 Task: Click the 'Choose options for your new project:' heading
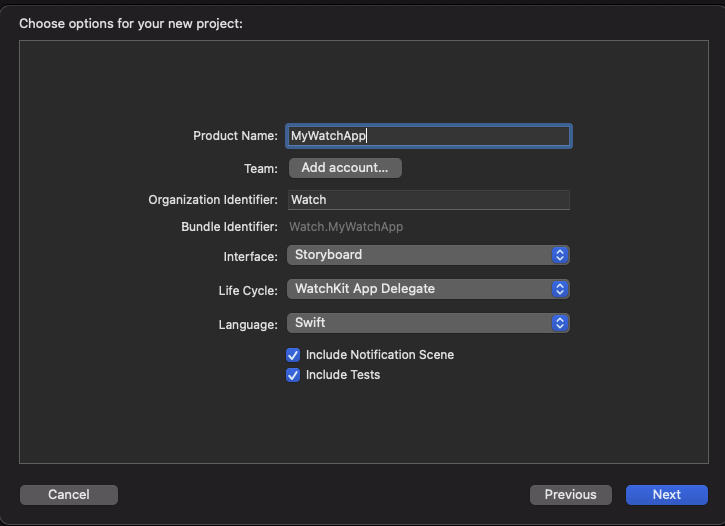tap(131, 24)
